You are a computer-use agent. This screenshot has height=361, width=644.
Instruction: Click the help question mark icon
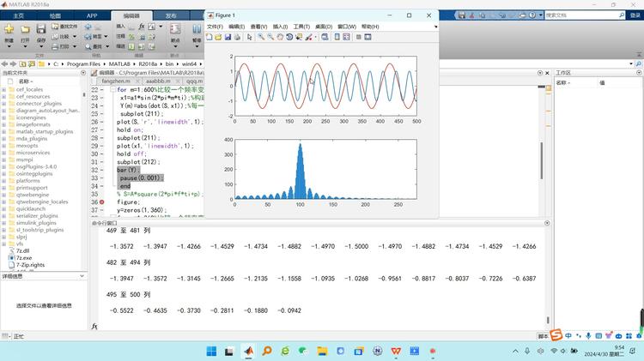pyautogui.click(x=532, y=15)
